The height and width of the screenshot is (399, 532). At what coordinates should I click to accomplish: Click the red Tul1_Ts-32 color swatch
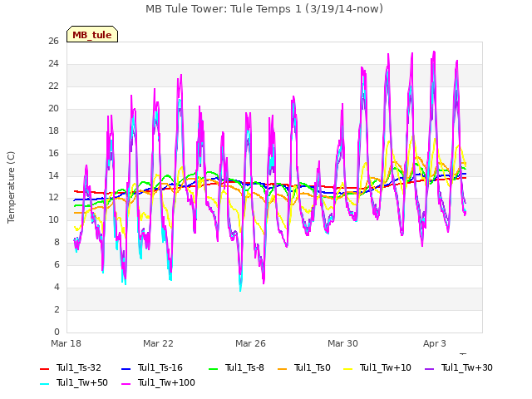[x=44, y=368]
